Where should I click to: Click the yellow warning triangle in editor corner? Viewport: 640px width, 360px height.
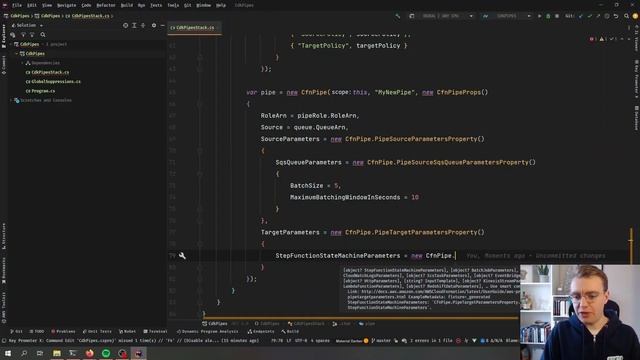point(602,39)
